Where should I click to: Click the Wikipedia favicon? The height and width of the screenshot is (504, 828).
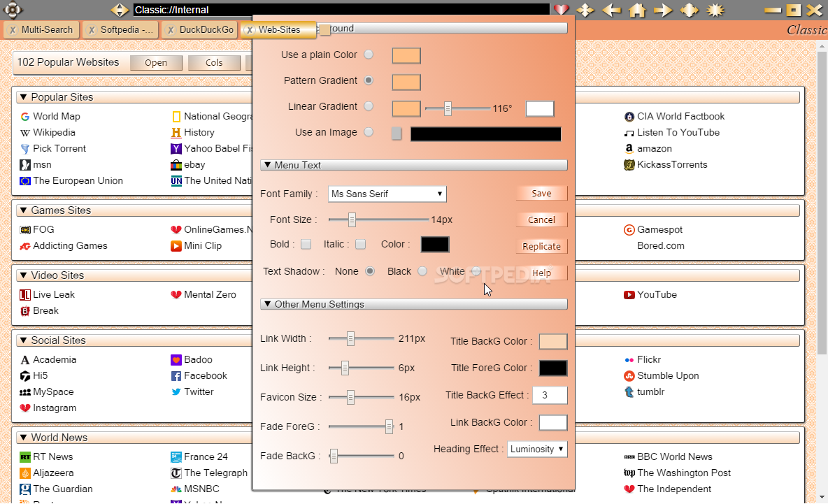24,132
